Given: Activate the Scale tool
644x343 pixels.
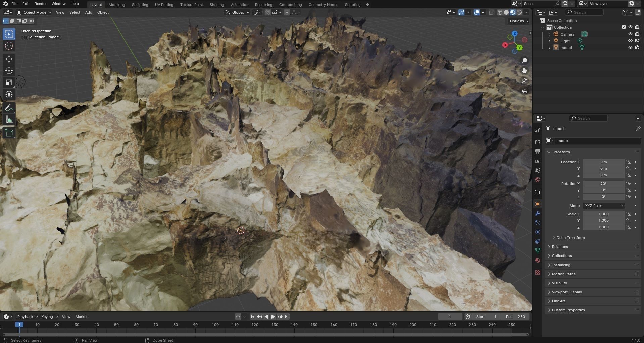Looking at the screenshot, I should [9, 82].
